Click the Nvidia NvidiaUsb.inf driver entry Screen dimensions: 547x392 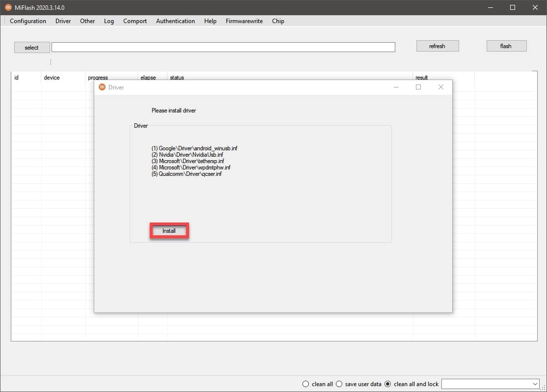[188, 155]
